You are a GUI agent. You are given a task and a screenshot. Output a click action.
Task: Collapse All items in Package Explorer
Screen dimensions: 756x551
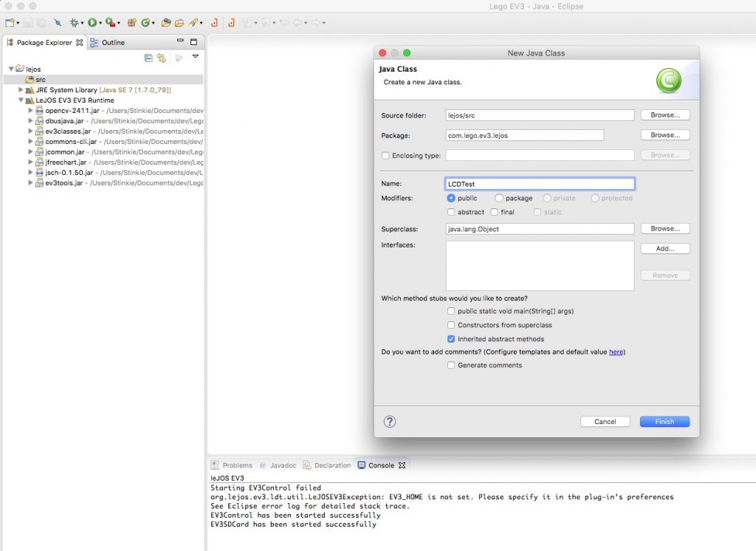tap(148, 58)
